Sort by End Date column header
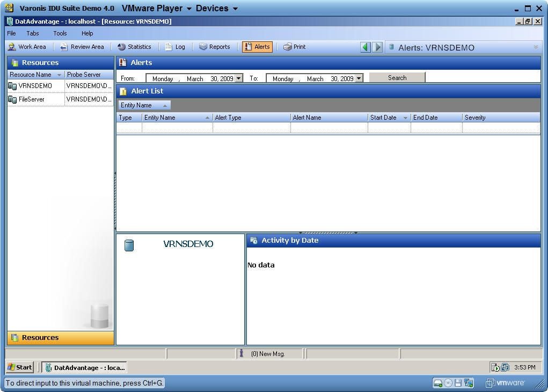 coord(436,118)
